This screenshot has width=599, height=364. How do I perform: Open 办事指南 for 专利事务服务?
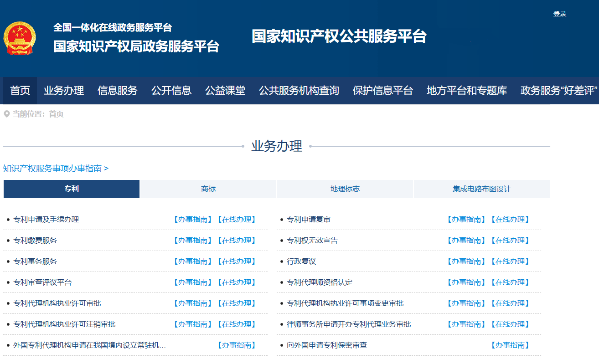[x=192, y=261]
